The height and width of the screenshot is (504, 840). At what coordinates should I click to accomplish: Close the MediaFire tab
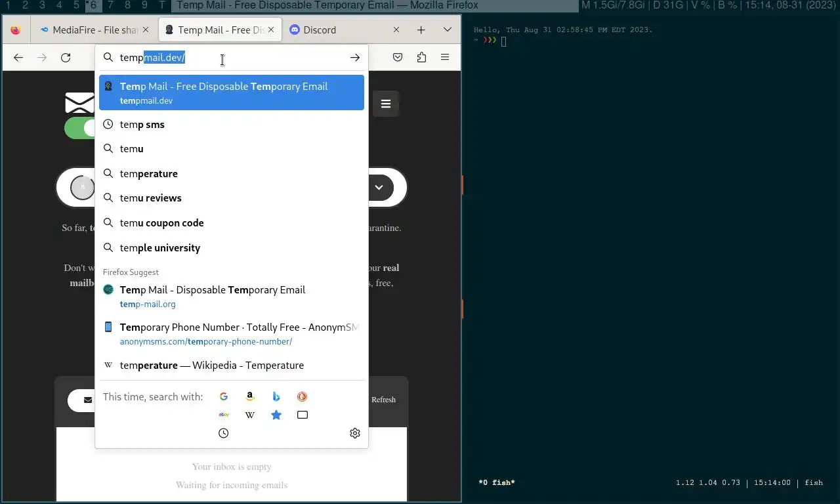[x=146, y=30]
